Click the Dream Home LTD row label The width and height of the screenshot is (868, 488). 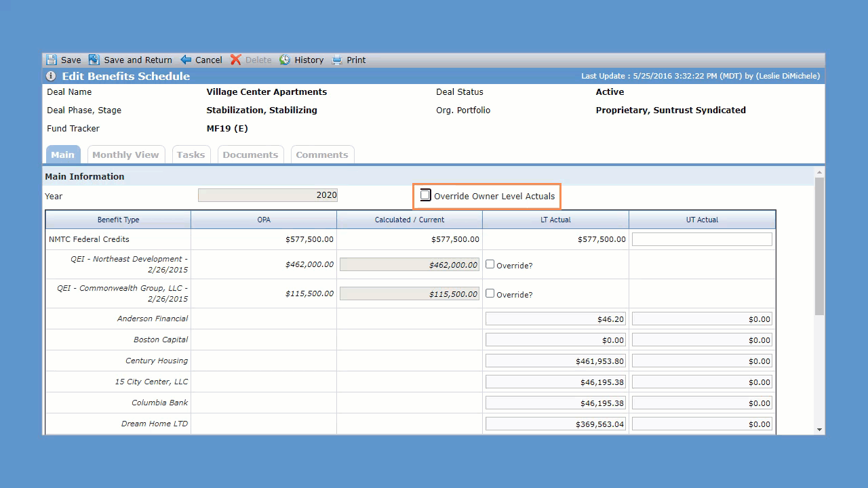click(x=155, y=424)
